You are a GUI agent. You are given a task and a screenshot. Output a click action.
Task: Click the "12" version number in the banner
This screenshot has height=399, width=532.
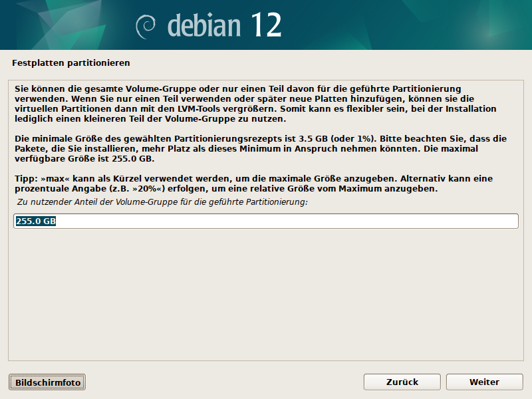coord(265,25)
